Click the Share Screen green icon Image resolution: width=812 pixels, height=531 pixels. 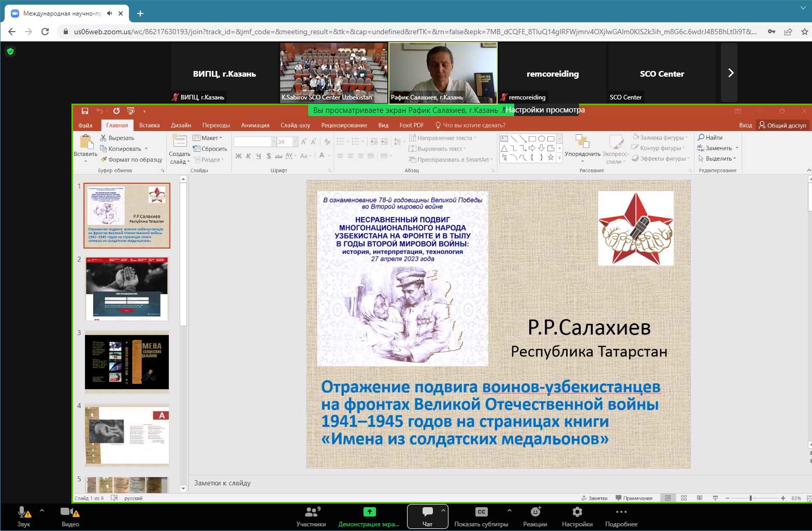coord(369,512)
